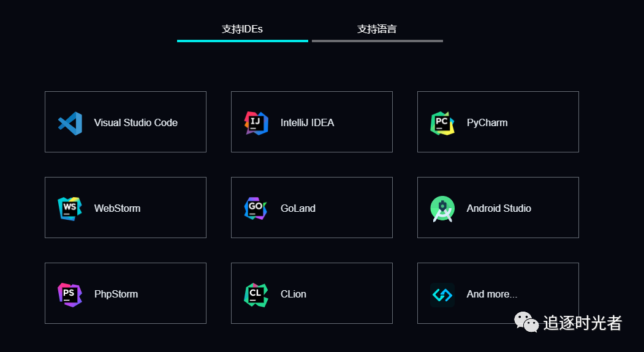The image size is (644, 352).
Task: Select the IntelliJ IDEA label
Action: pos(307,122)
